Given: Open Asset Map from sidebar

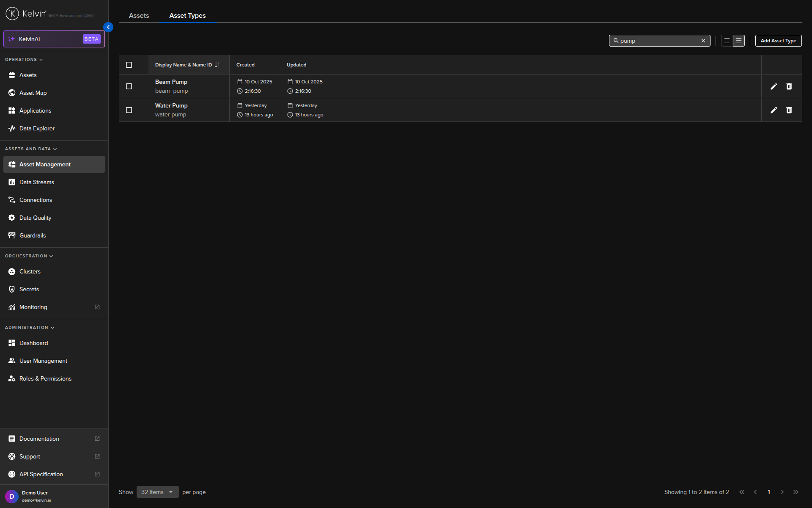Looking at the screenshot, I should click(33, 93).
